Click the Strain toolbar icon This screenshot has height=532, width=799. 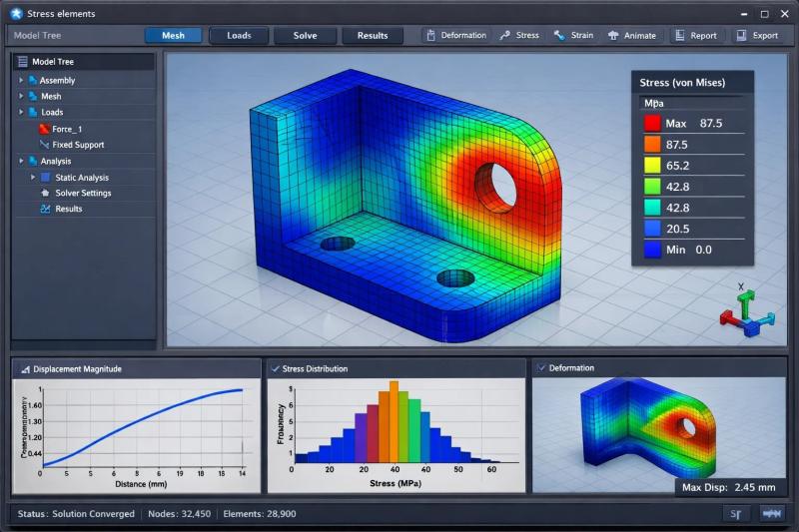click(x=560, y=36)
